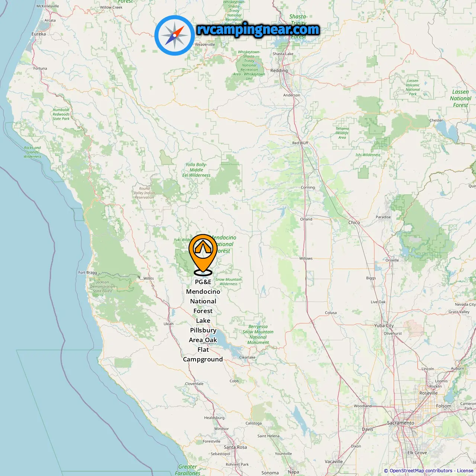The width and height of the screenshot is (476, 476).
Task: Click the Berryessa Snow Mountain National Monument label
Action: [258, 335]
